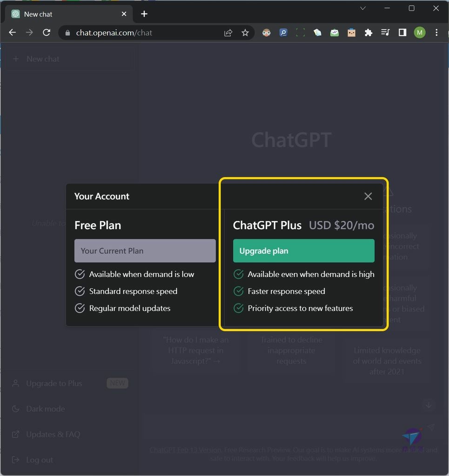449x476 pixels.
Task: Click Upgrade to Plus in sidebar
Action: coord(69,383)
